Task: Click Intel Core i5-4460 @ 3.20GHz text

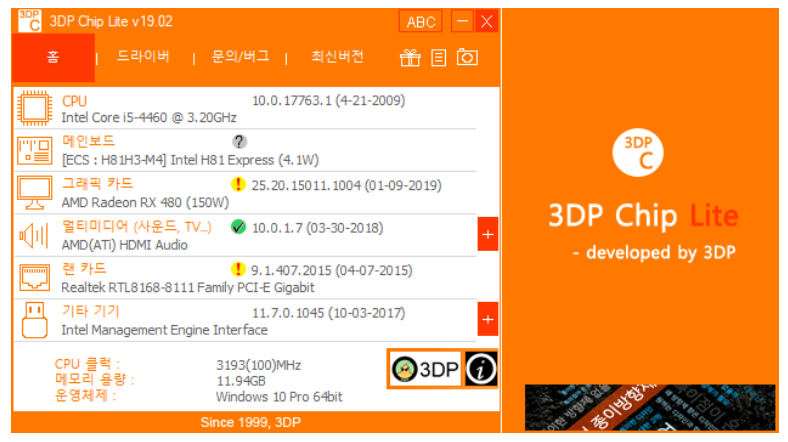Action: pos(149,118)
